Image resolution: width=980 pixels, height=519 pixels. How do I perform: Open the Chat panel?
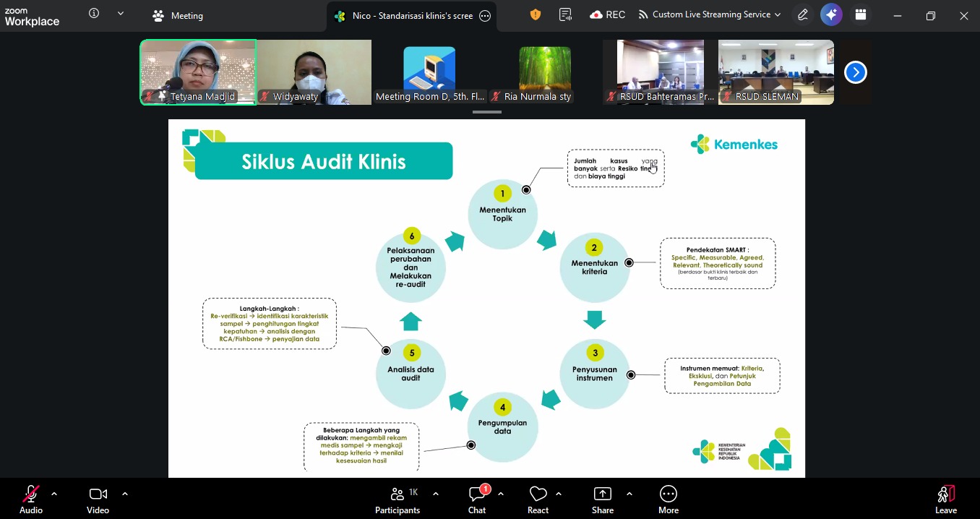[x=477, y=499]
